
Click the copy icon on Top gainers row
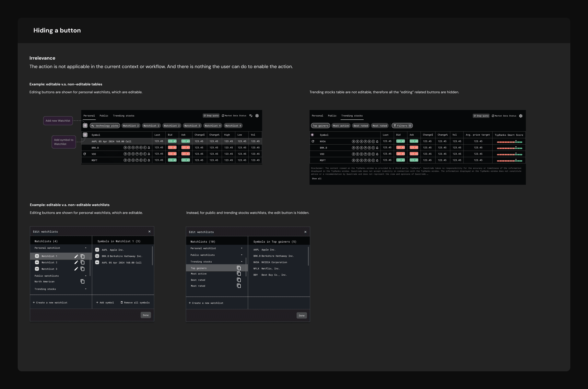[239, 268]
